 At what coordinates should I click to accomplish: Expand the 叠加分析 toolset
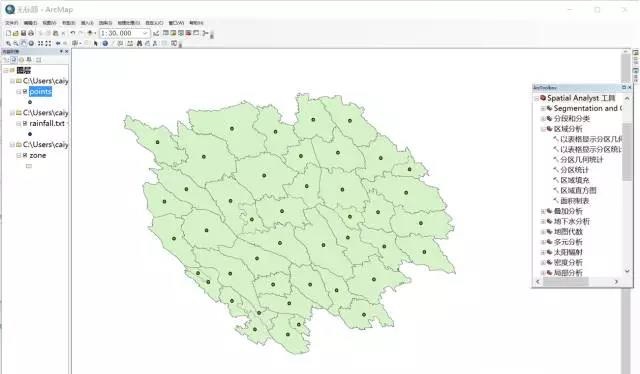tap(543, 211)
